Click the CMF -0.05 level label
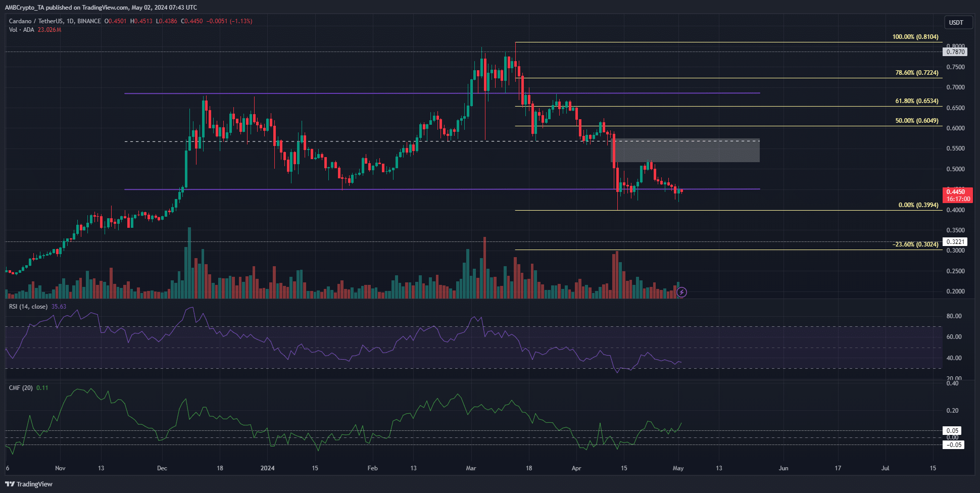This screenshot has width=980, height=493. pos(954,445)
